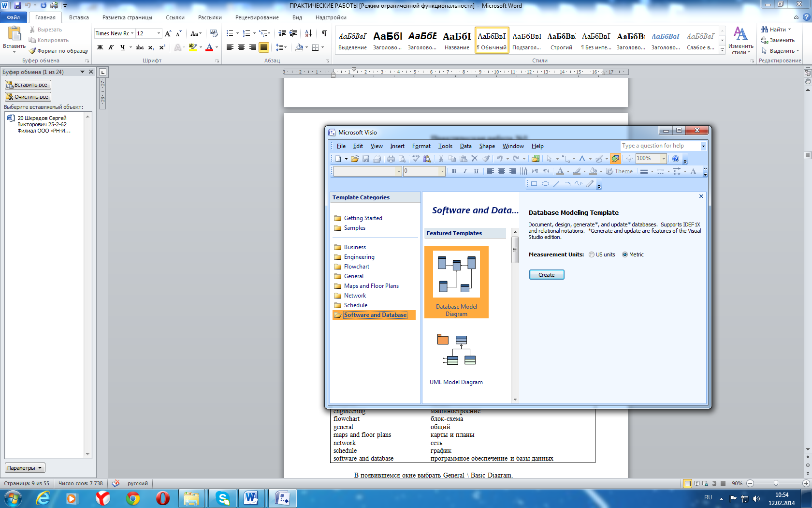
Task: Click the Print icon in Visio toolbar
Action: coord(391,159)
